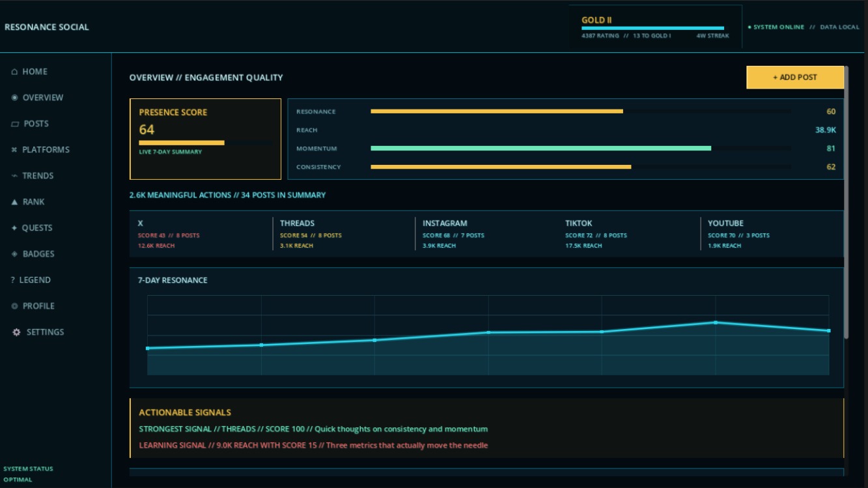Screen dimensions: 868x488
Task: Select the PRESENCE SCORE card
Action: click(206, 139)
